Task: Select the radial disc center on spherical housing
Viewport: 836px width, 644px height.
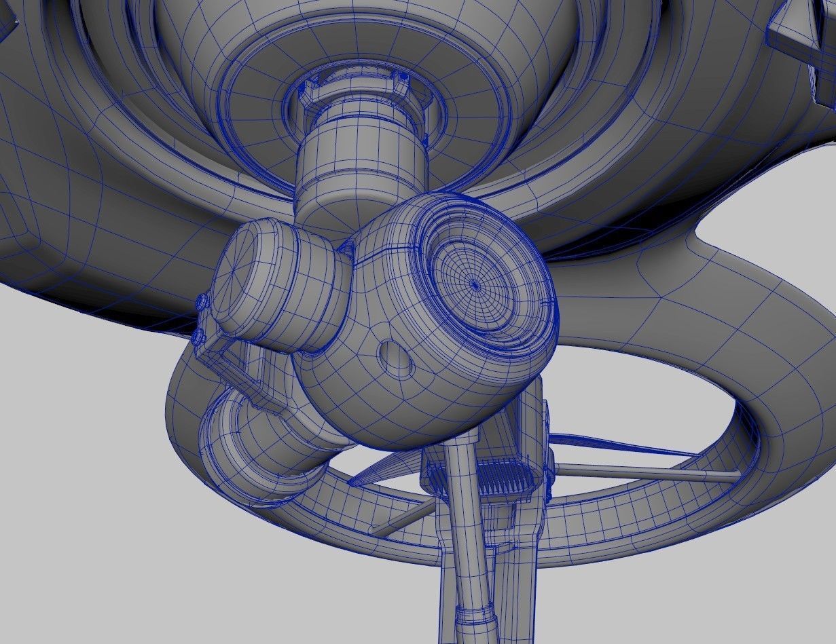Action: tap(475, 285)
